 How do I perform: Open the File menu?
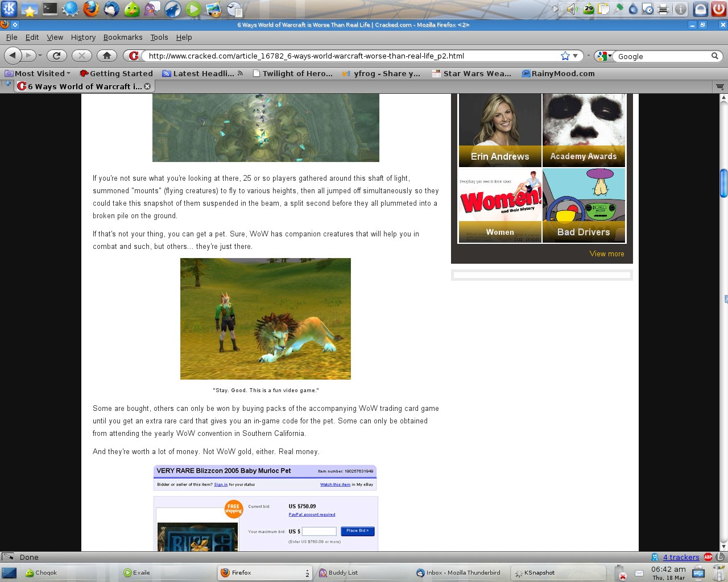(11, 37)
